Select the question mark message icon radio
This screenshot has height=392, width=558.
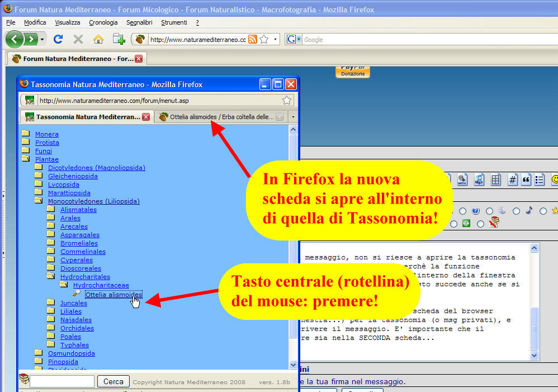click(462, 211)
